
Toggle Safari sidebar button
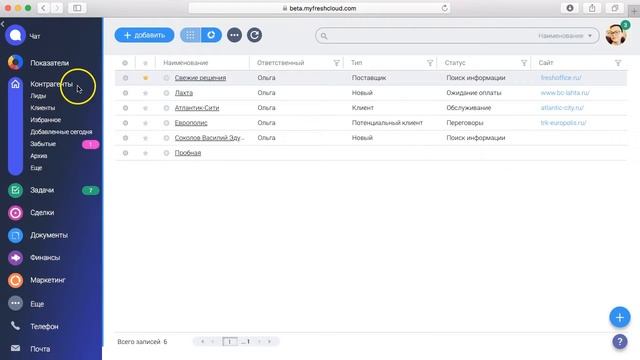tap(77, 8)
